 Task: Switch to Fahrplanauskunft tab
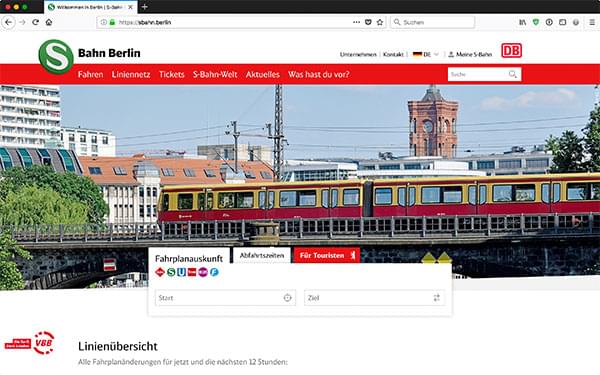[189, 258]
